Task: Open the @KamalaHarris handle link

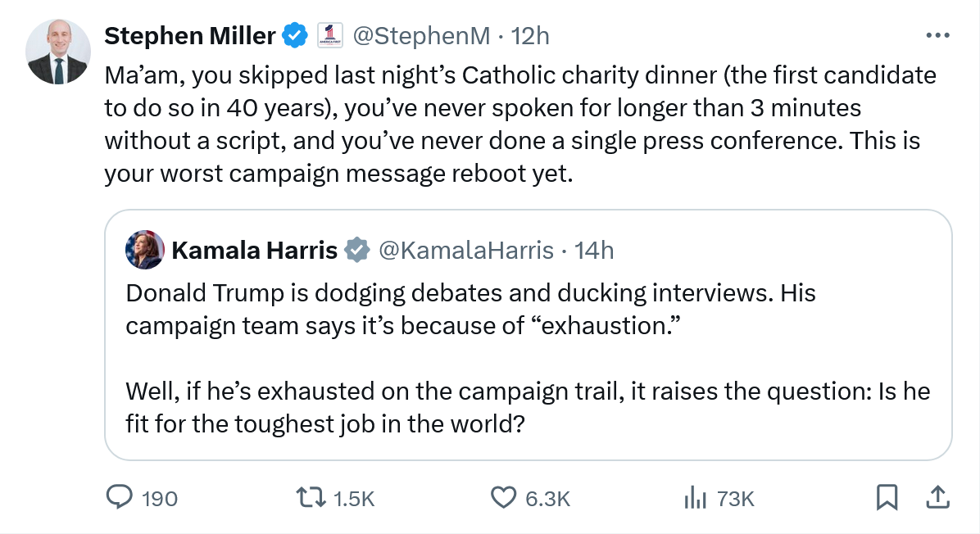Action: coord(465,250)
